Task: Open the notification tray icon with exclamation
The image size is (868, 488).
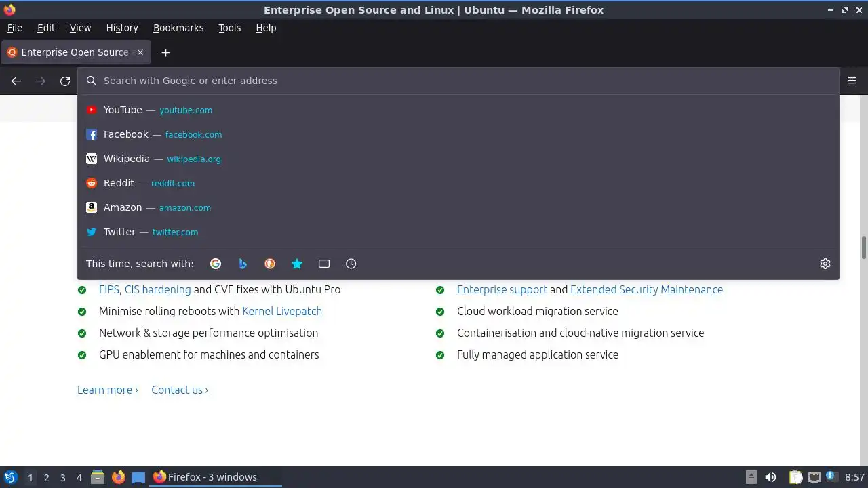Action: (831, 477)
